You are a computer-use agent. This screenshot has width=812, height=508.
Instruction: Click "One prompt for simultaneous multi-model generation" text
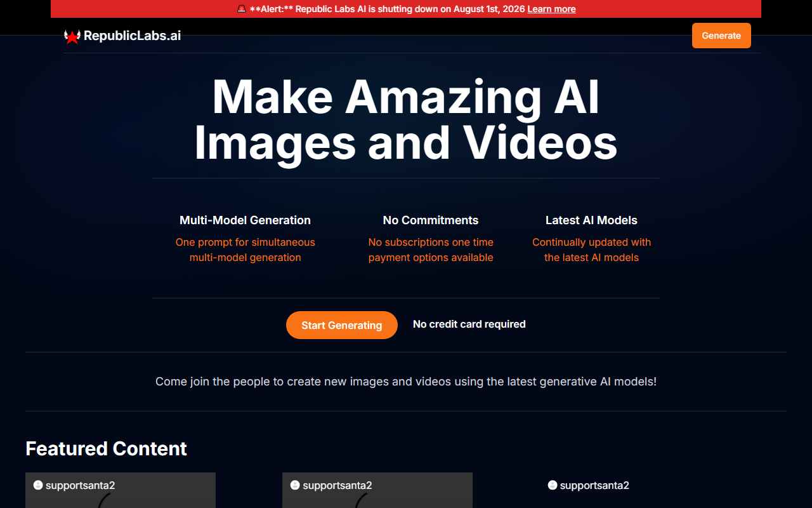(246, 250)
